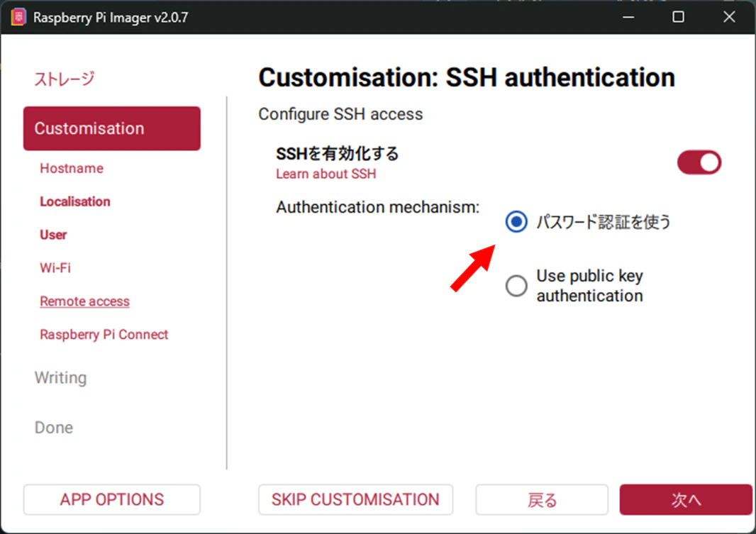Click SKIP CUSTOMISATION button
The height and width of the screenshot is (534, 756).
pos(356,500)
